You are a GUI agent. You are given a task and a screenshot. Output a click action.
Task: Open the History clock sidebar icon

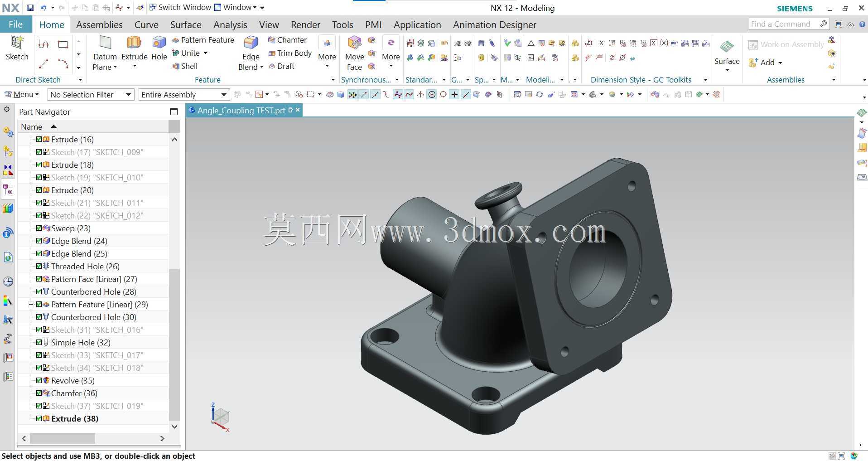8,281
